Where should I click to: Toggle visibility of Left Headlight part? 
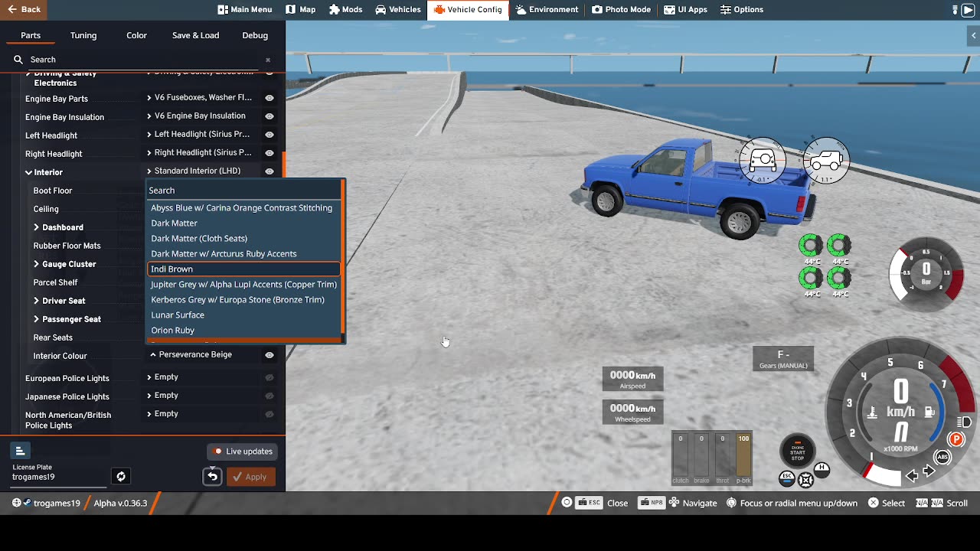(269, 135)
